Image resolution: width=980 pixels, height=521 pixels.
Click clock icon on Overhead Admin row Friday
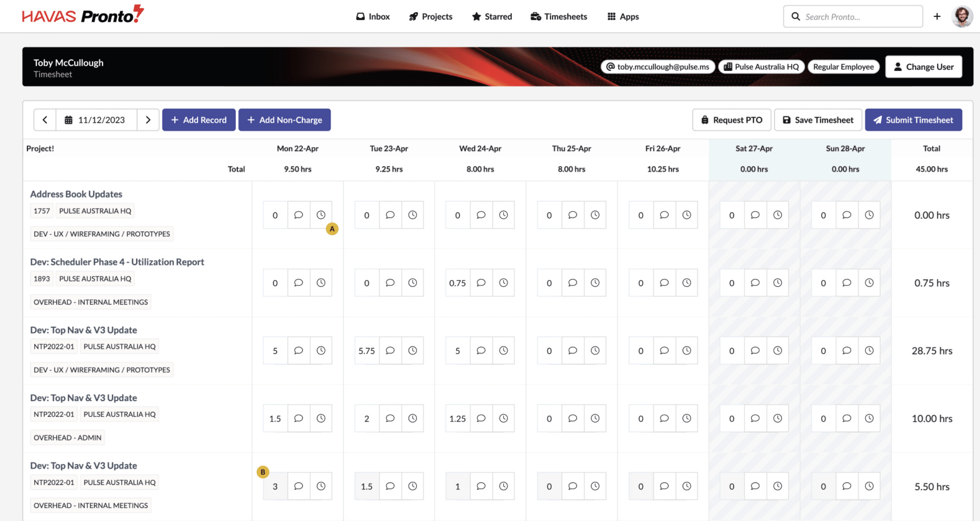coord(686,418)
